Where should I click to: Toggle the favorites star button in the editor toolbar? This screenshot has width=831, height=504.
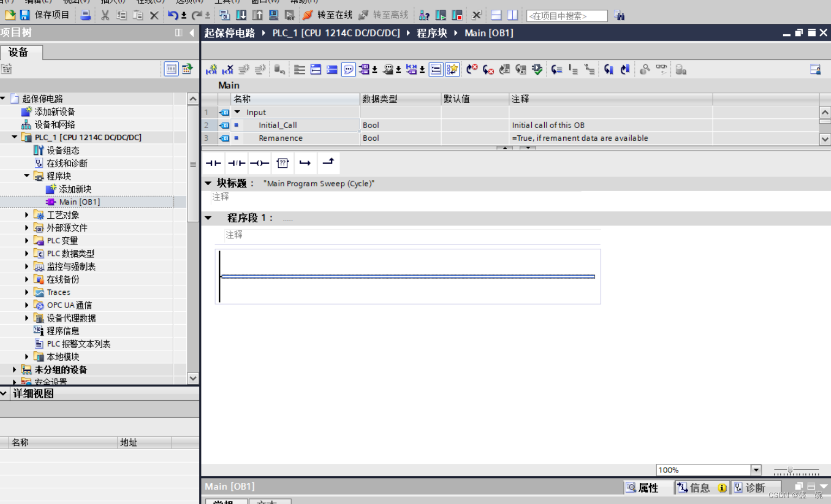452,70
